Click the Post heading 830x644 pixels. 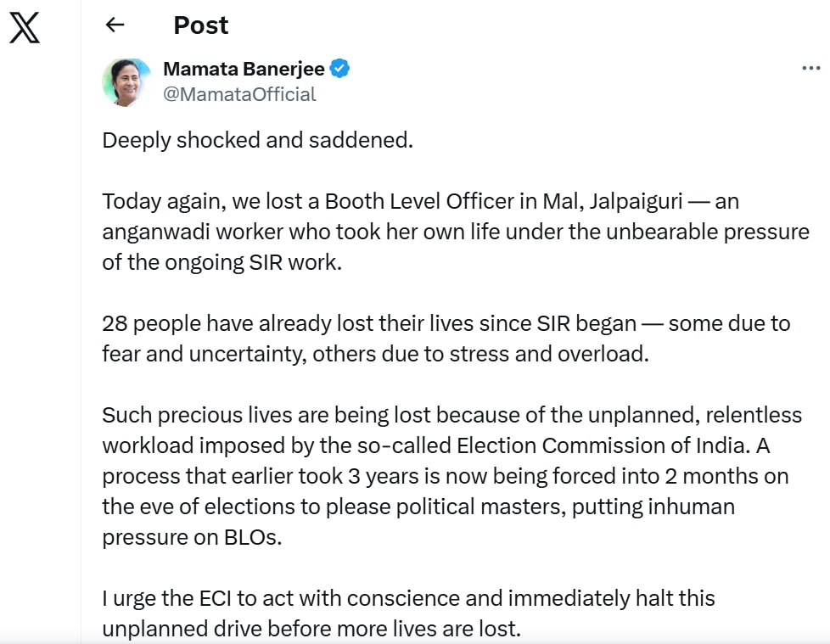coord(201,25)
